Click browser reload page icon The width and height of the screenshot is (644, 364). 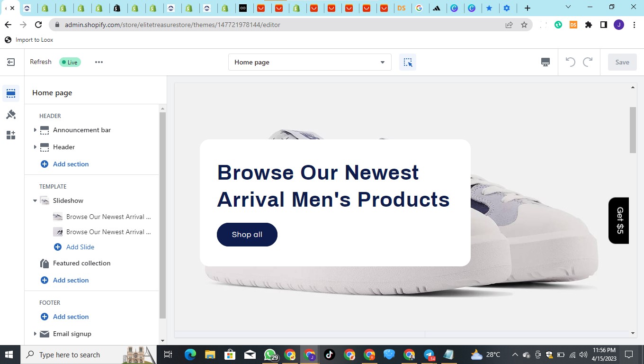click(x=39, y=25)
